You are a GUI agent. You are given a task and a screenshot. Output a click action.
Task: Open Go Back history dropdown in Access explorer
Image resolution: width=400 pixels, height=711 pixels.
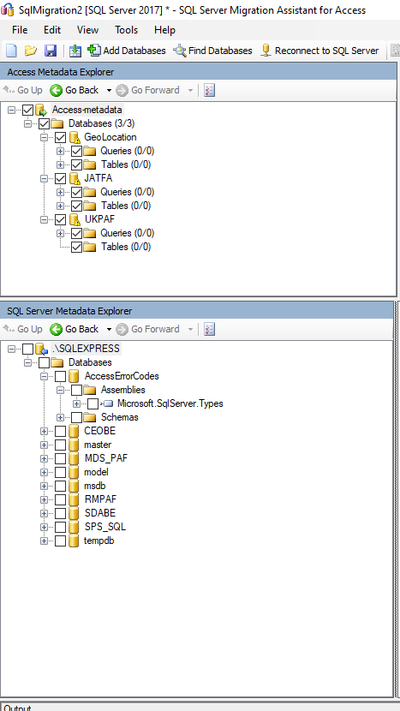[109, 90]
